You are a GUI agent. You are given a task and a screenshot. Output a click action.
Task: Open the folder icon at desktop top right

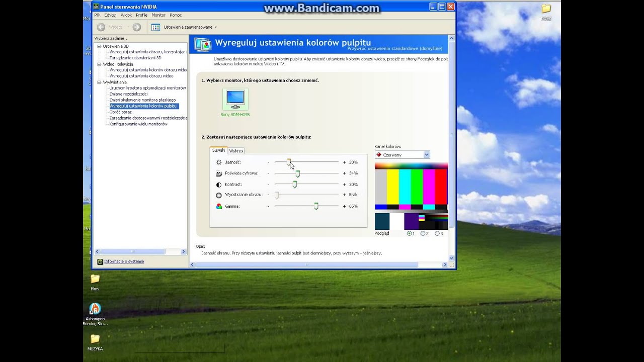(546, 9)
